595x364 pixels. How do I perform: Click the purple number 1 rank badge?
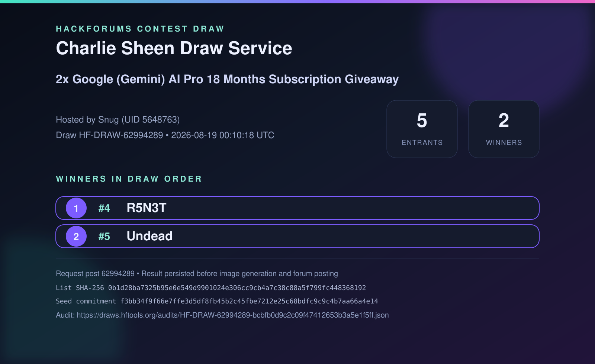[x=76, y=208]
